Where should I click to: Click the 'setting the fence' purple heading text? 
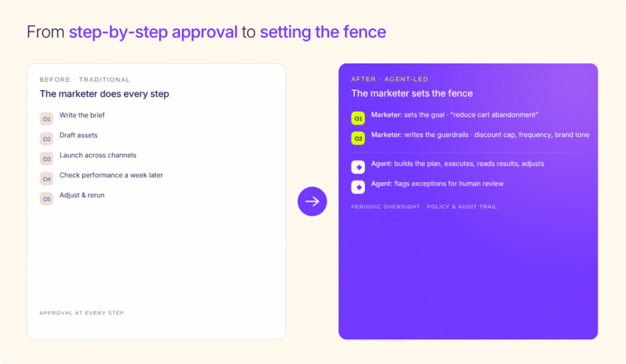click(x=323, y=32)
